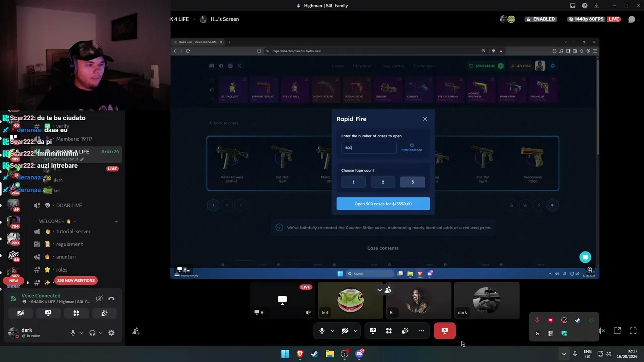Open camera options arrow in call controls
This screenshot has width=644, height=362.
coord(355,331)
